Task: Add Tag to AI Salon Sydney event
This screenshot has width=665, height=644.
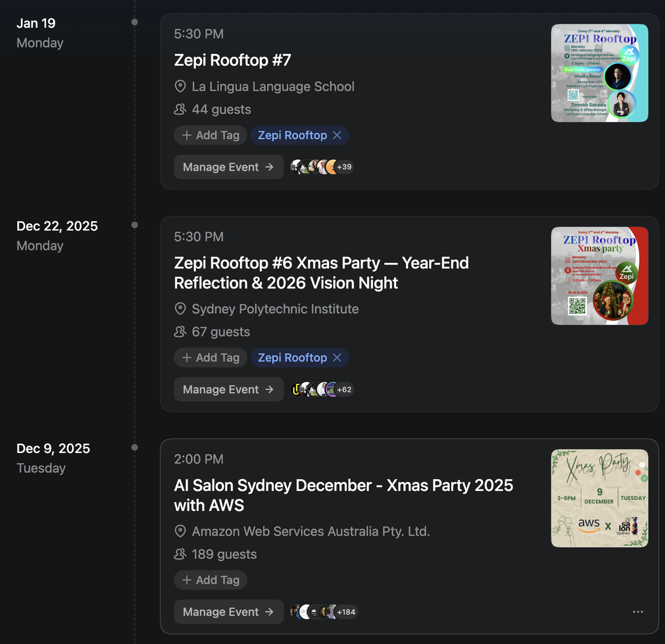Action: pyautogui.click(x=210, y=580)
